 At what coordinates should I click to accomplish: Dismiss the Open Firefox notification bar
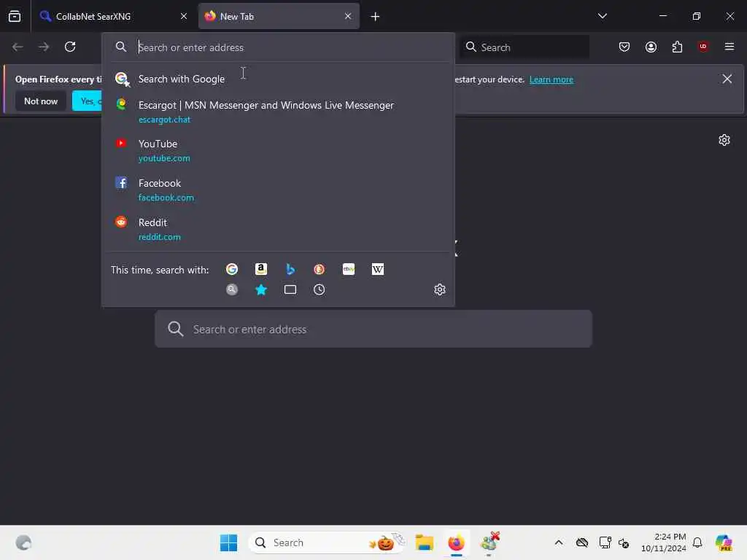coord(727,79)
